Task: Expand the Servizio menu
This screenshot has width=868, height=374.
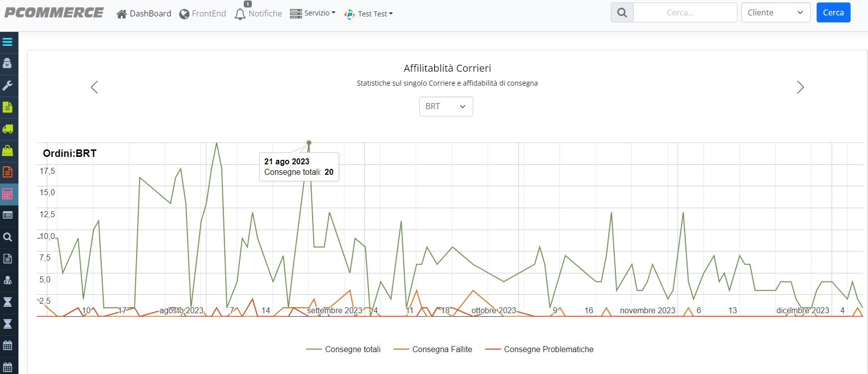Action: coord(313,13)
